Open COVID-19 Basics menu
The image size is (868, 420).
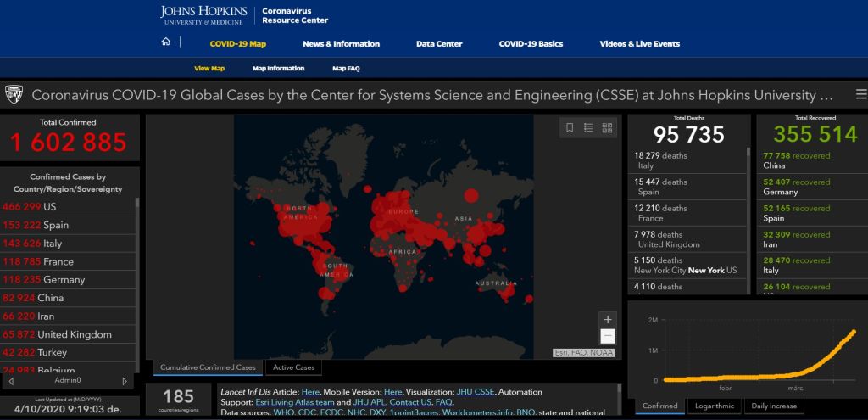[531, 44]
